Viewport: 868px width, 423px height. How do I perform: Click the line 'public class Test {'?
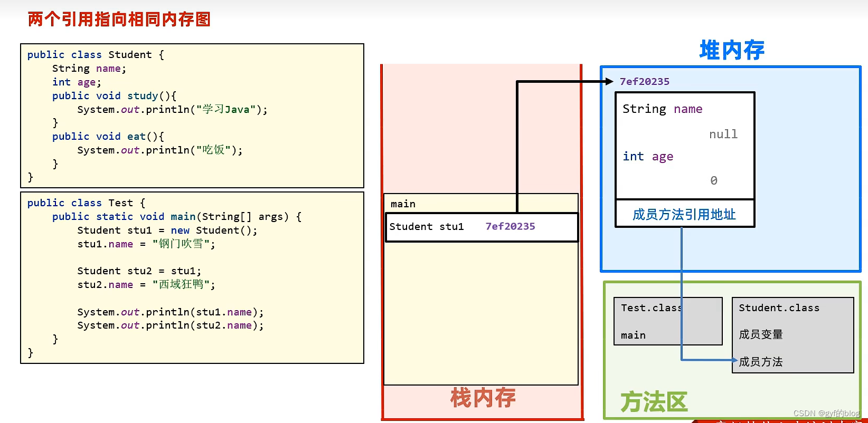coord(86,203)
